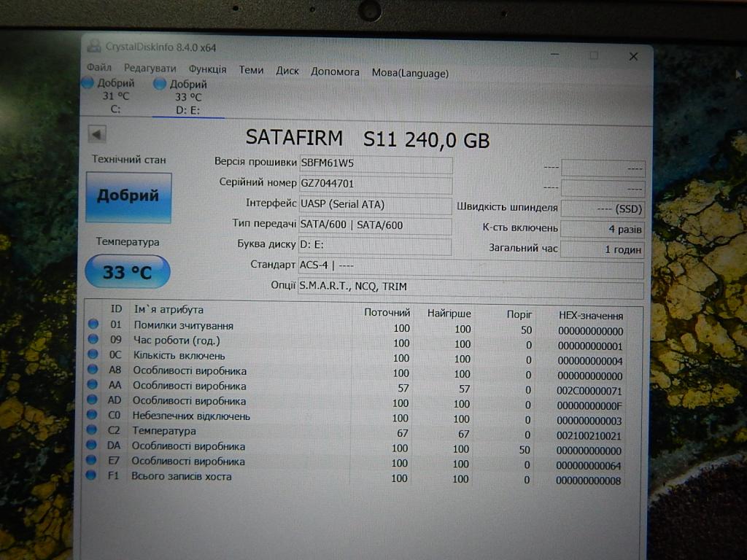Image resolution: width=747 pixels, height=560 pixels.
Task: Click status dot for attribute 0C
Action: click(x=93, y=354)
